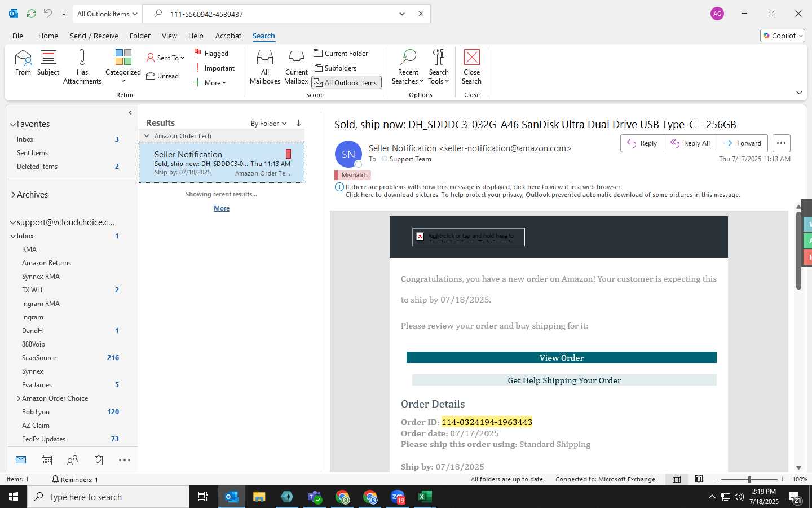Switch to Folder ribbon tab
The width and height of the screenshot is (812, 508).
point(140,36)
